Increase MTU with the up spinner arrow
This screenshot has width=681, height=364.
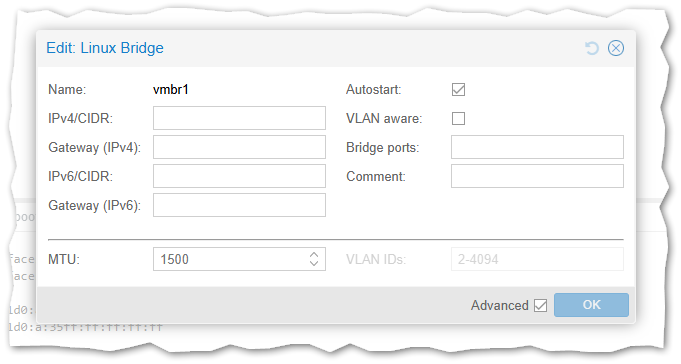point(314,255)
